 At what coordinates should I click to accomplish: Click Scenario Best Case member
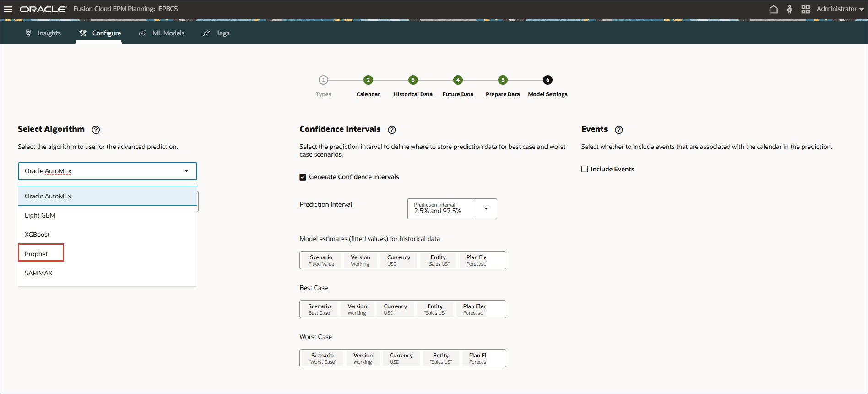pyautogui.click(x=320, y=309)
